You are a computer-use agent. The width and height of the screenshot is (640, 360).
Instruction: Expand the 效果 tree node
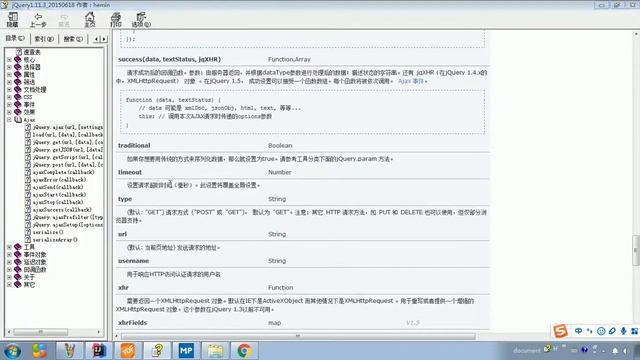tap(9, 112)
